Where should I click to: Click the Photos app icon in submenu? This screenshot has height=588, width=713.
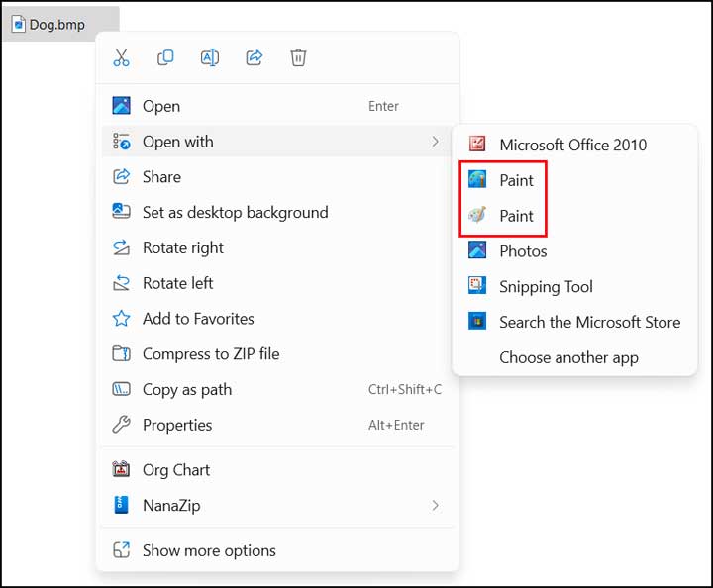[477, 249]
